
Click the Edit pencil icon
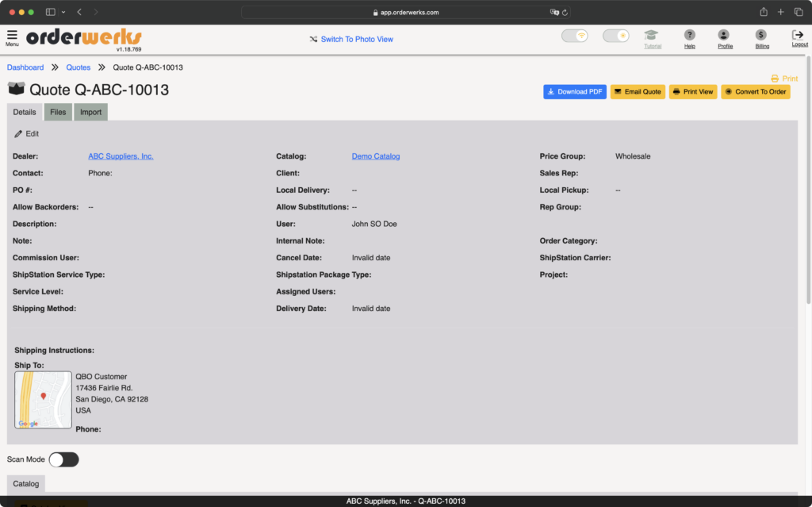pos(18,134)
